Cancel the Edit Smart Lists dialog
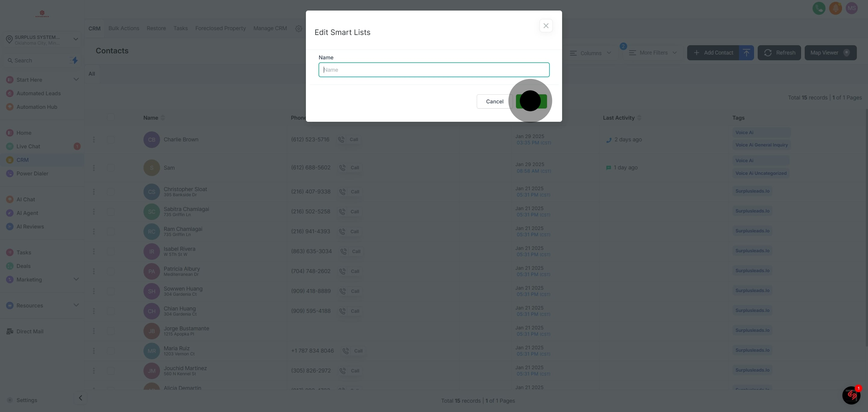 click(x=495, y=101)
